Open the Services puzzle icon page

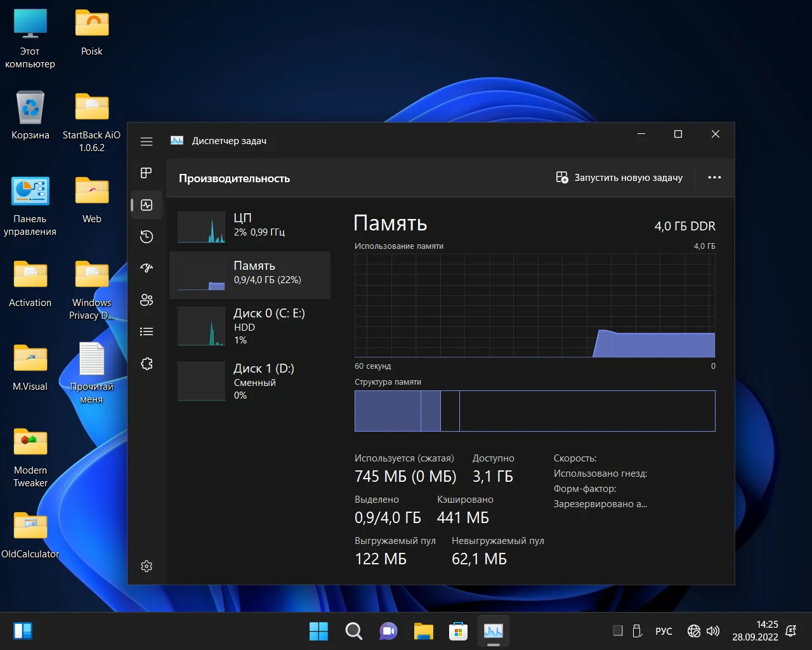pos(147,364)
